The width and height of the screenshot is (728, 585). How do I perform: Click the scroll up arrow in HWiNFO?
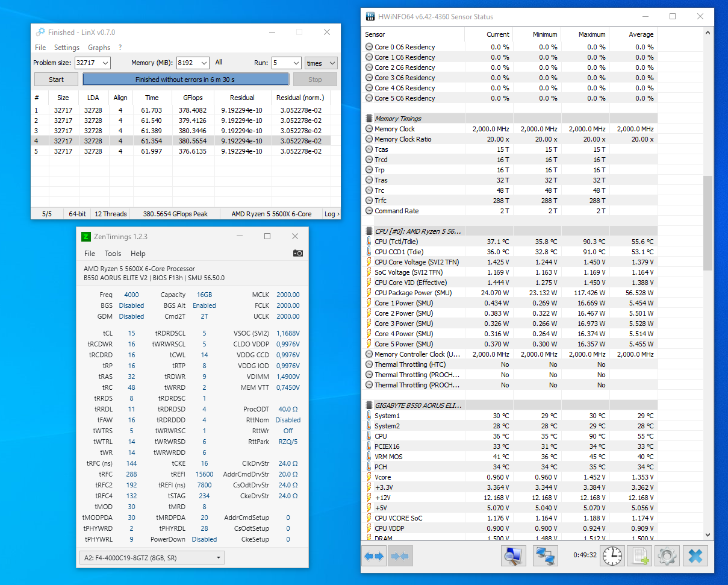pos(708,34)
